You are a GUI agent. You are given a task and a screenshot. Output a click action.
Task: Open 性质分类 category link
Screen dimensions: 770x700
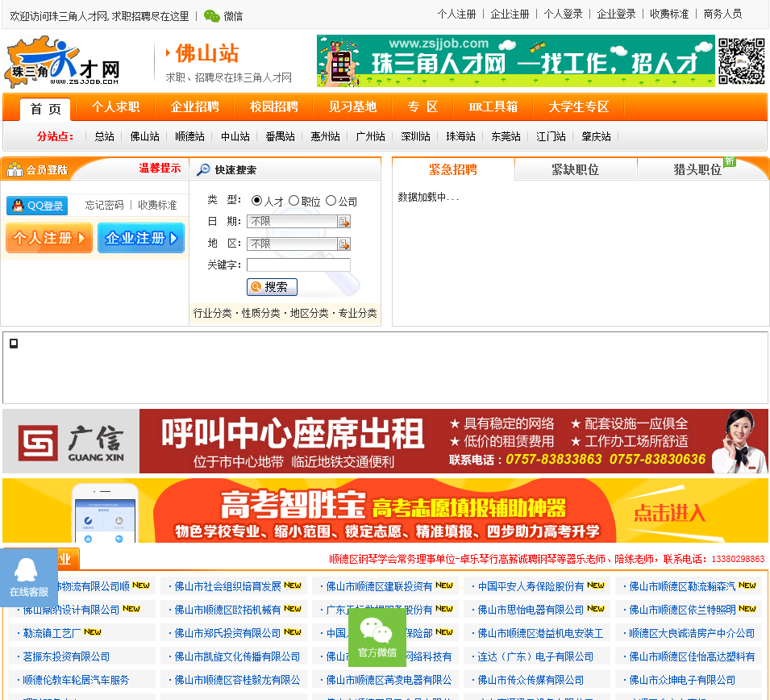pyautogui.click(x=260, y=313)
